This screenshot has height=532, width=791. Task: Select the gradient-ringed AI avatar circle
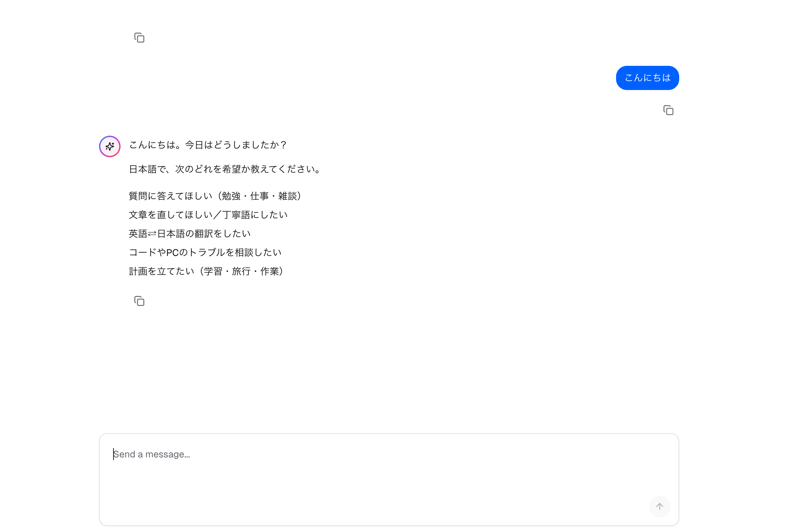coord(109,146)
